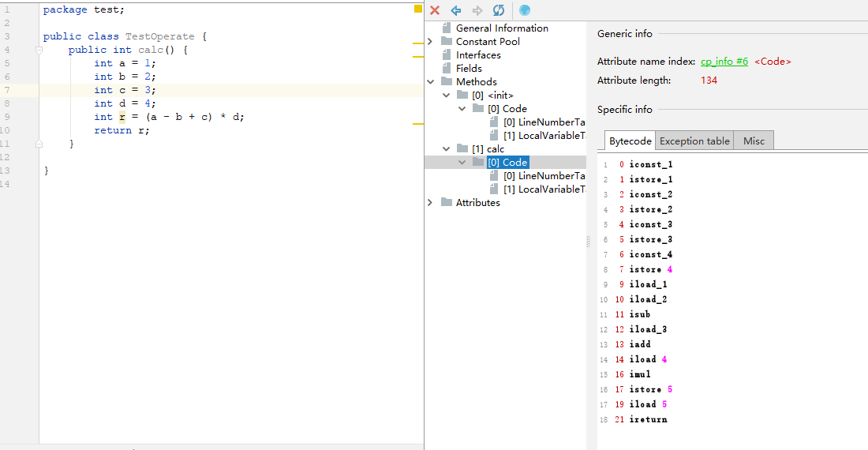The width and height of the screenshot is (868, 450).
Task: Select the Fields page icon
Action: tap(446, 68)
